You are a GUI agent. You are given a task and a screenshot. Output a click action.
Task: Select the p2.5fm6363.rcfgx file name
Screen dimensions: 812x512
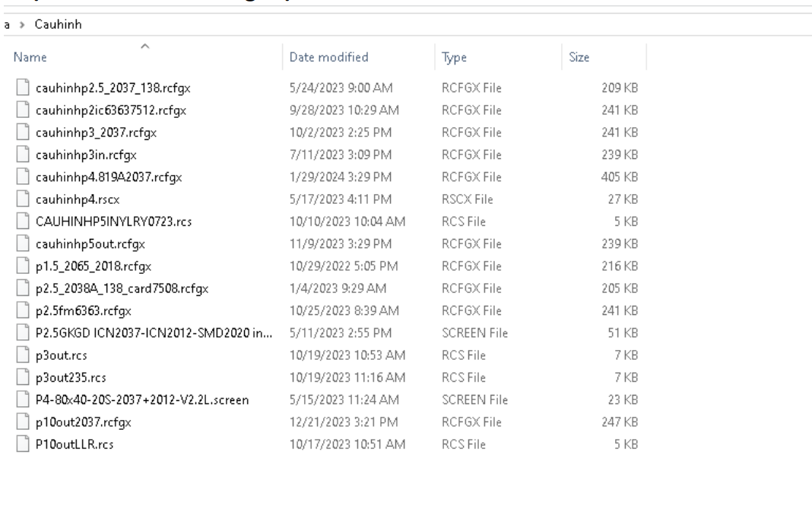(x=78, y=310)
